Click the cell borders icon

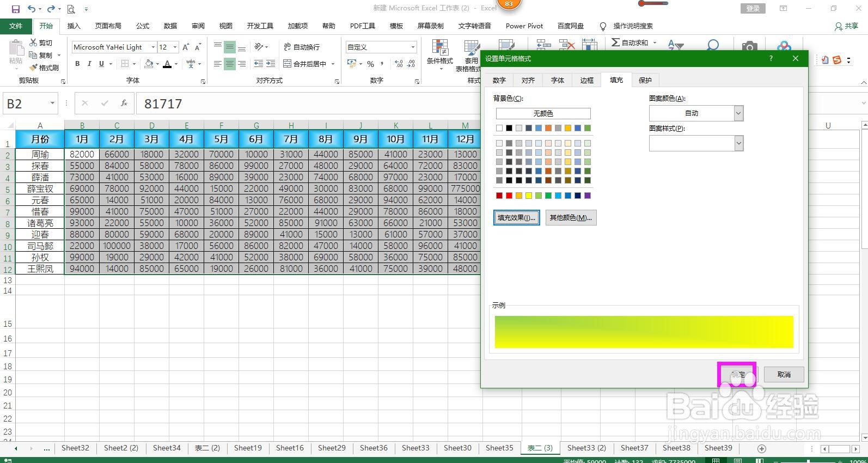[x=125, y=64]
